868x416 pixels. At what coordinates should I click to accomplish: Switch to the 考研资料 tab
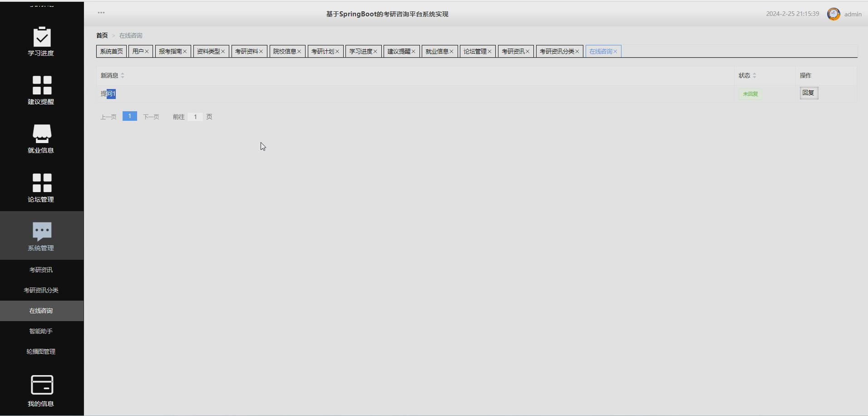[x=247, y=51]
